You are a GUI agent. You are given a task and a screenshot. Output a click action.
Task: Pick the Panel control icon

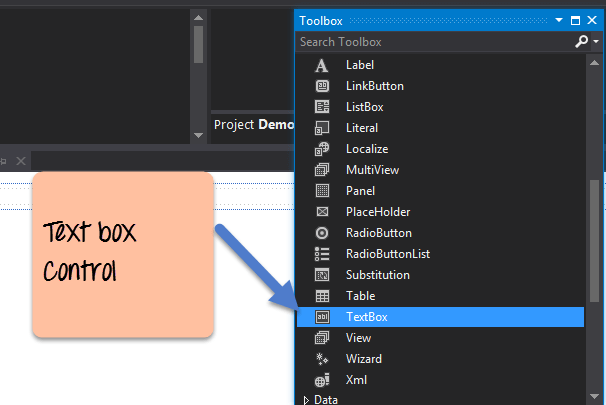(322, 191)
